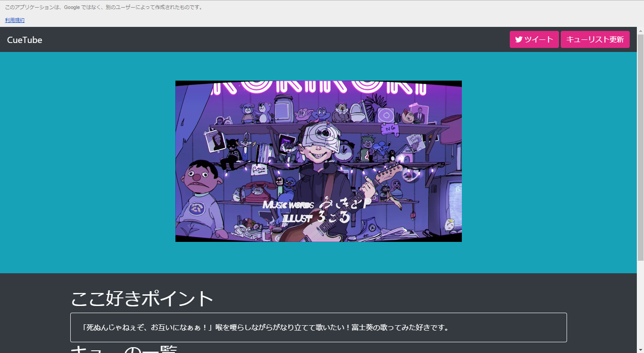Open the 利用規約 terms link

click(x=15, y=20)
